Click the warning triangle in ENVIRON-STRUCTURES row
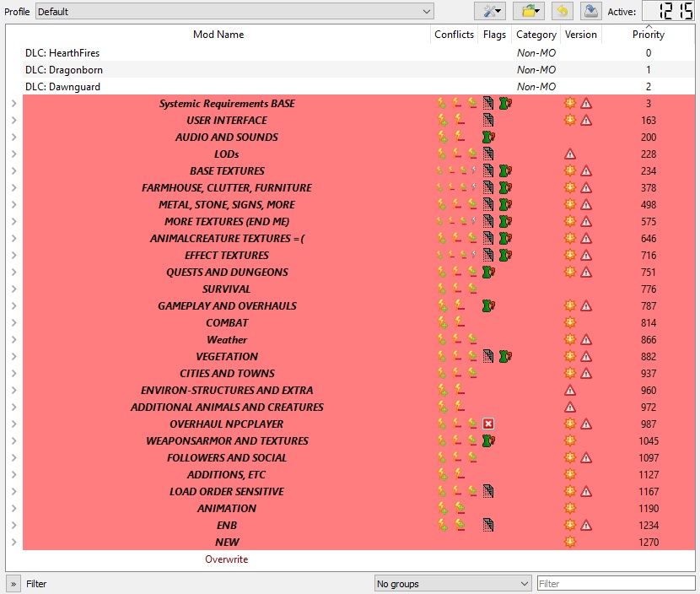Viewport: 700px width, 594px height. pos(569,391)
